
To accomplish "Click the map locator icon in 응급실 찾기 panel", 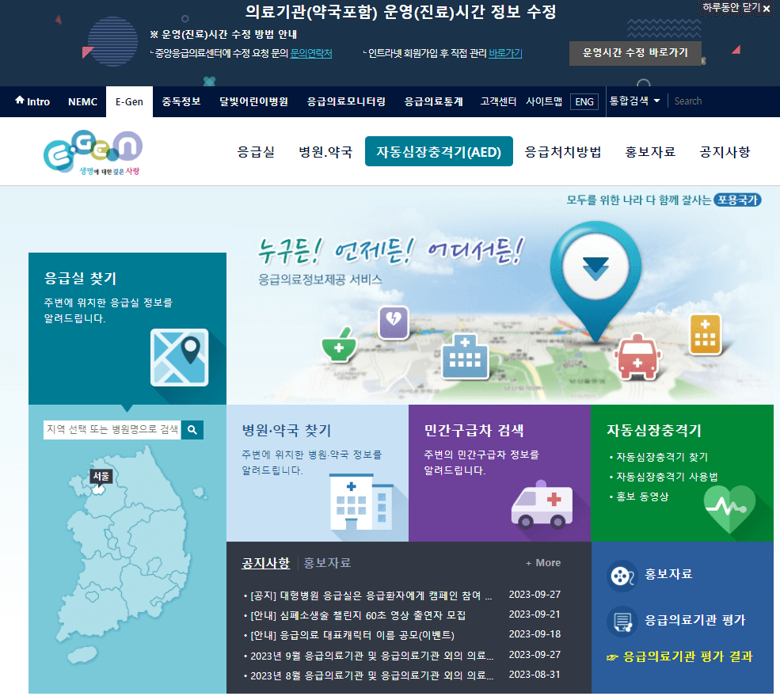I will pos(180,358).
